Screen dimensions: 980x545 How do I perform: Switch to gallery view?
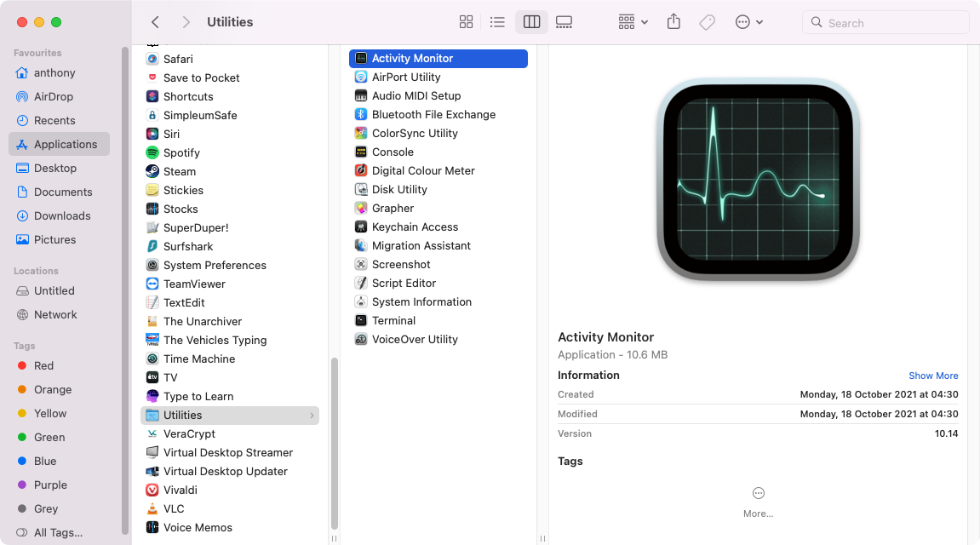(564, 22)
